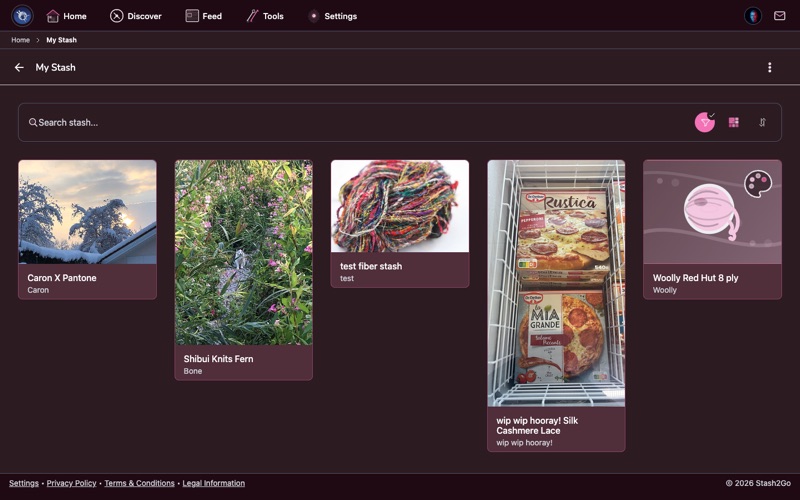Go back using the left arrow
This screenshot has width=800, height=500.
[x=19, y=68]
